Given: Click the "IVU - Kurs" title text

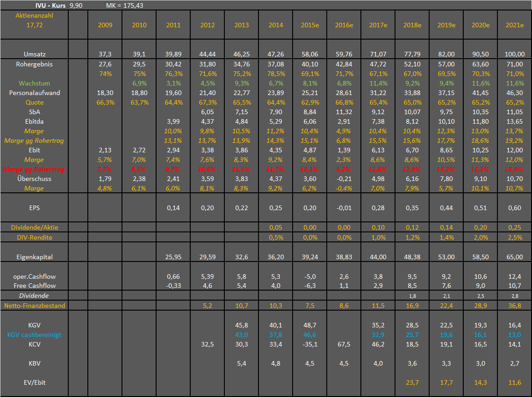Looking at the screenshot, I should pyautogui.click(x=50, y=5).
